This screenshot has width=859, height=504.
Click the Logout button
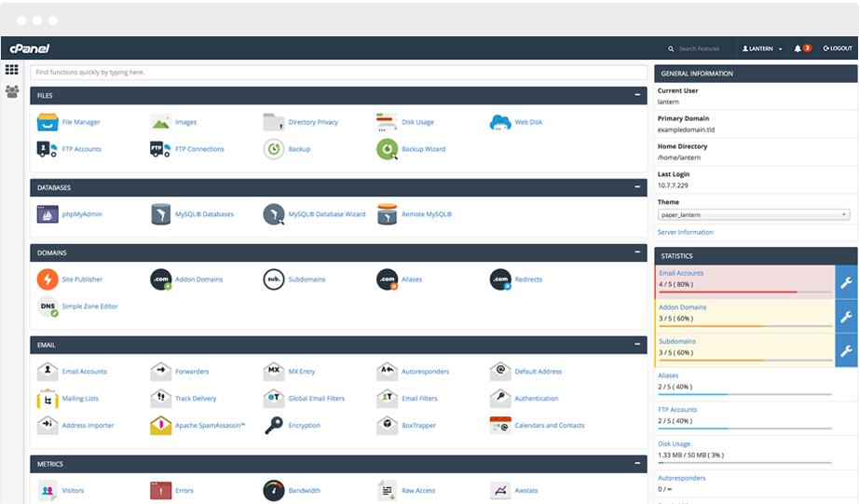[838, 48]
